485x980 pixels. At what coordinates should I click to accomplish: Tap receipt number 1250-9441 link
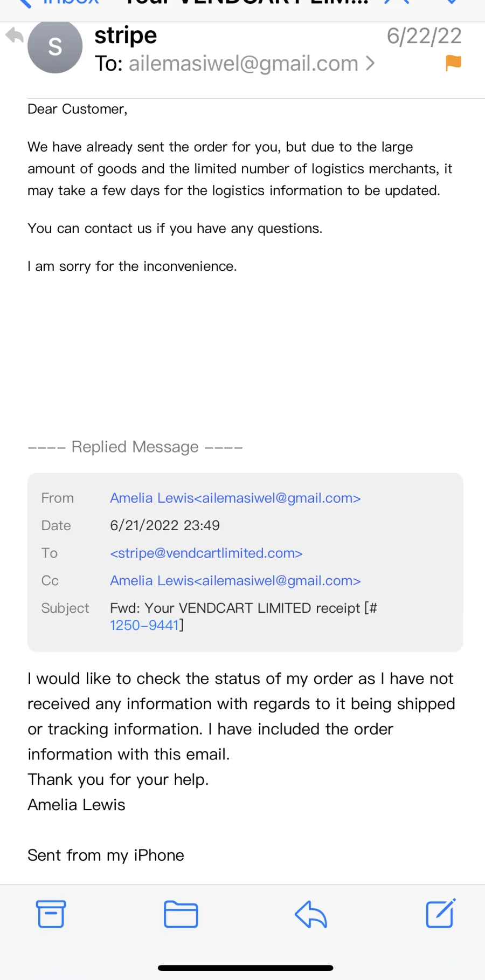(x=144, y=625)
